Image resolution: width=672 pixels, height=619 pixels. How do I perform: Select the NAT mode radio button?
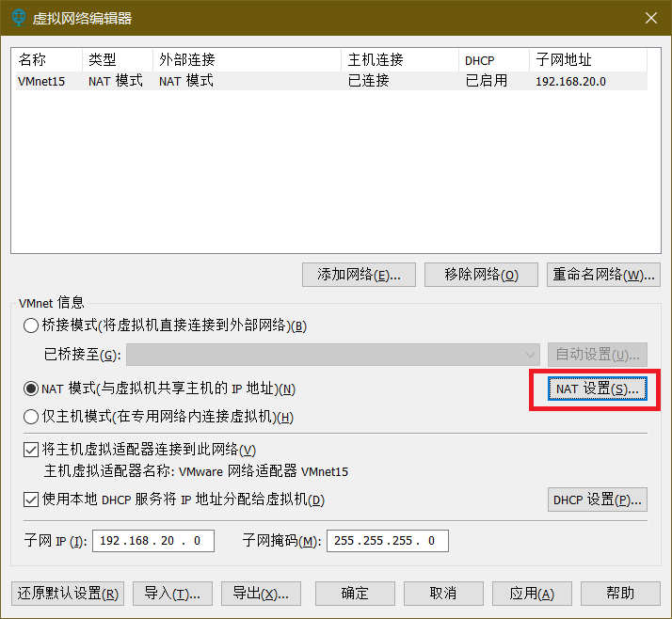click(x=30, y=389)
